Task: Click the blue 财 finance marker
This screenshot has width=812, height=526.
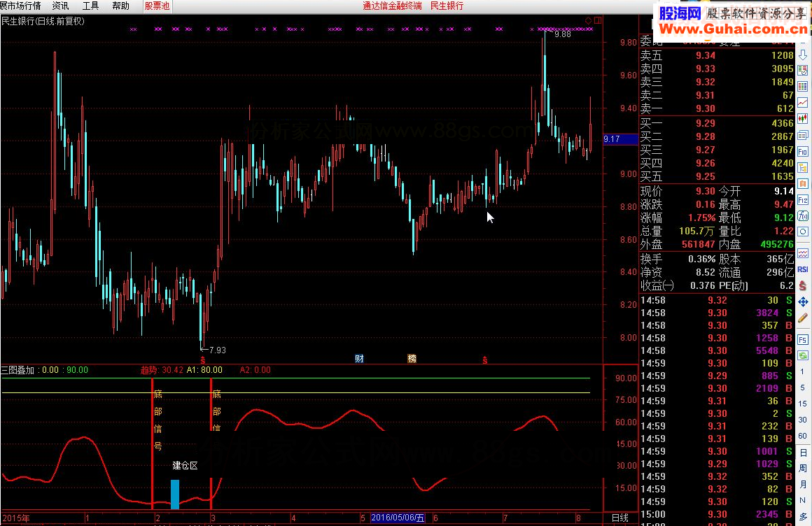Action: point(359,359)
